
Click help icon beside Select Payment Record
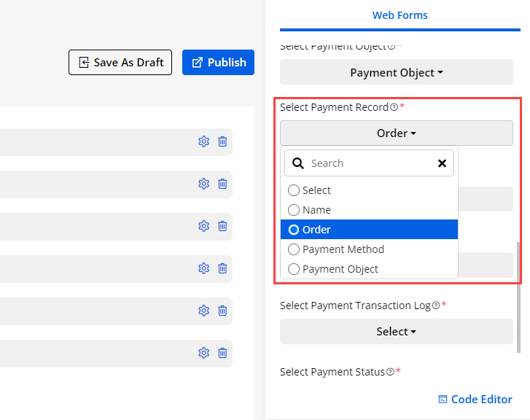(394, 107)
